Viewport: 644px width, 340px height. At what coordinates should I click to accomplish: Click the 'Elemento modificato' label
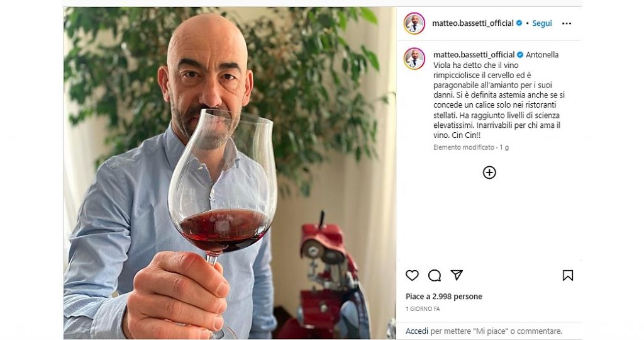click(464, 147)
